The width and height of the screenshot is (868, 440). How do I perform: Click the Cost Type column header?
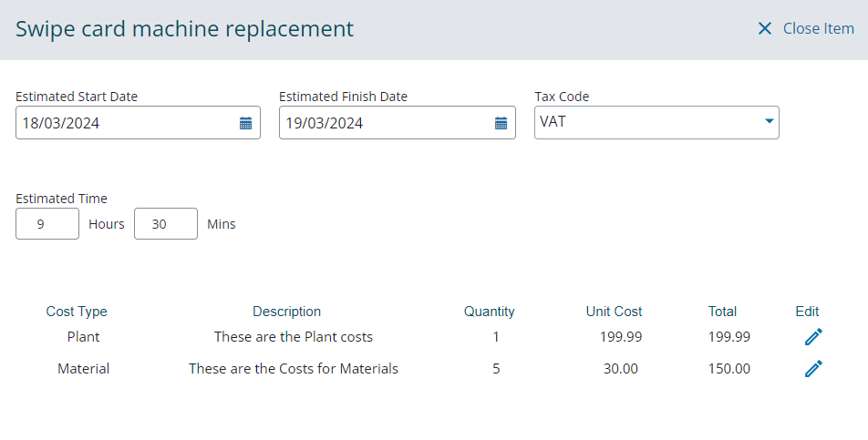point(77,312)
